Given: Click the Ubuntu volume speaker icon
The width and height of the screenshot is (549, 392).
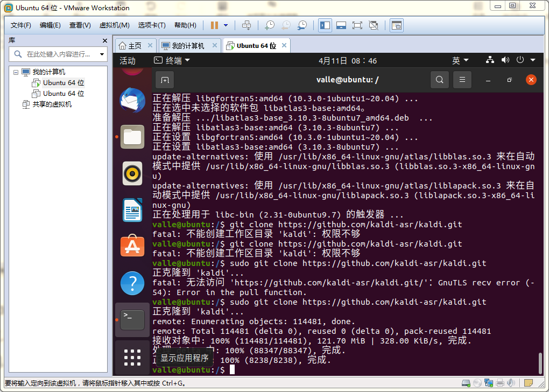Looking at the screenshot, I should tap(505, 60).
